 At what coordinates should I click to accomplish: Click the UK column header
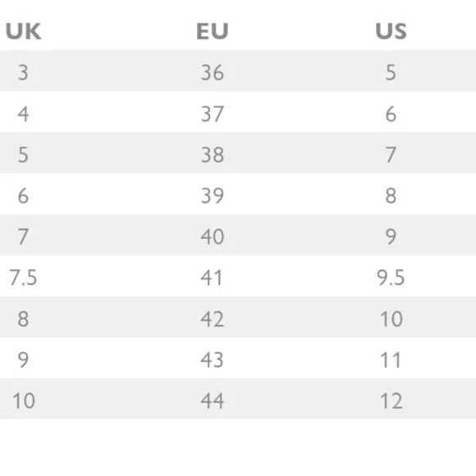(x=23, y=31)
